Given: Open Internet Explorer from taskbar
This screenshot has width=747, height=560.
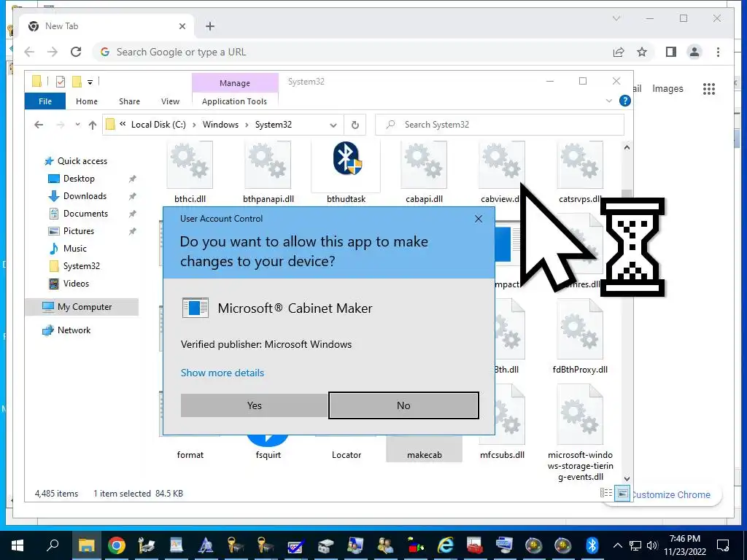Looking at the screenshot, I should tap(446, 545).
